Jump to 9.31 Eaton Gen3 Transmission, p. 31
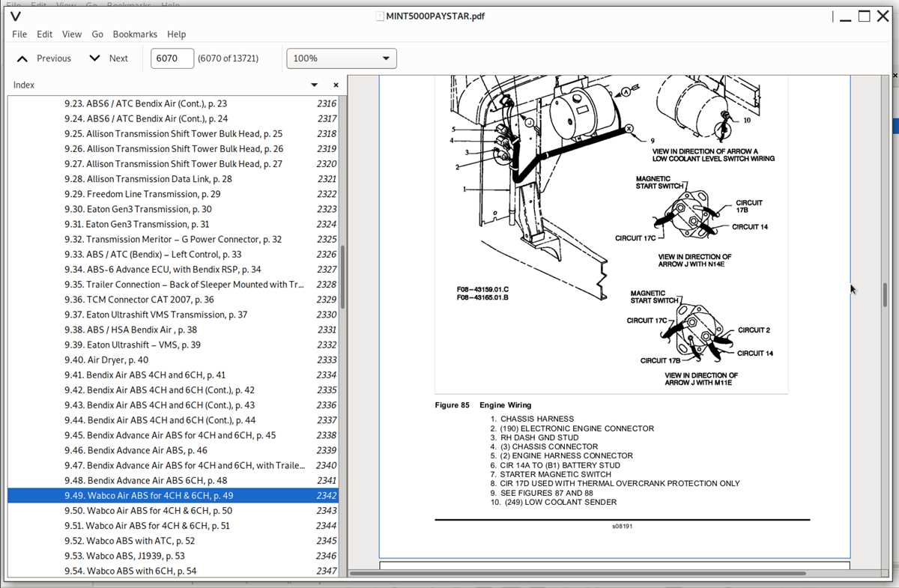899x588 pixels. (x=173, y=224)
